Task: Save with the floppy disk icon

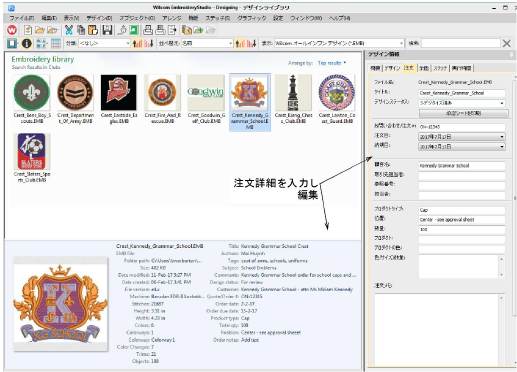Action: click(107, 30)
